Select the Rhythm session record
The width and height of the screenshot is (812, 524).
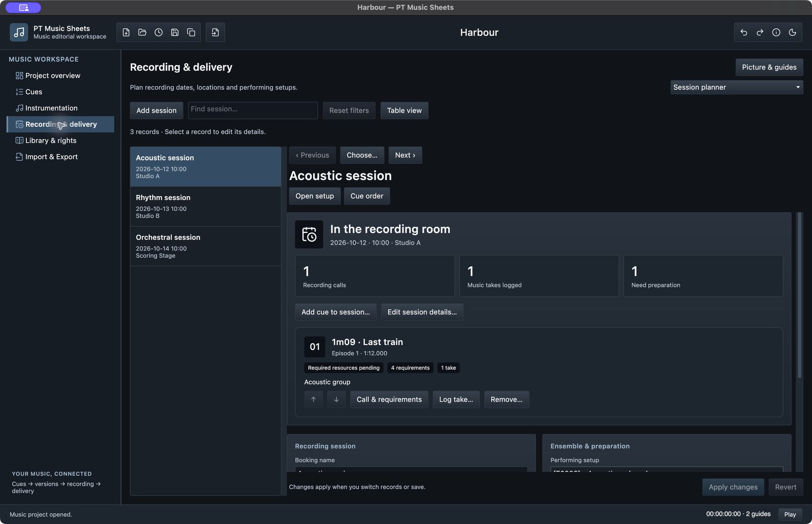206,206
